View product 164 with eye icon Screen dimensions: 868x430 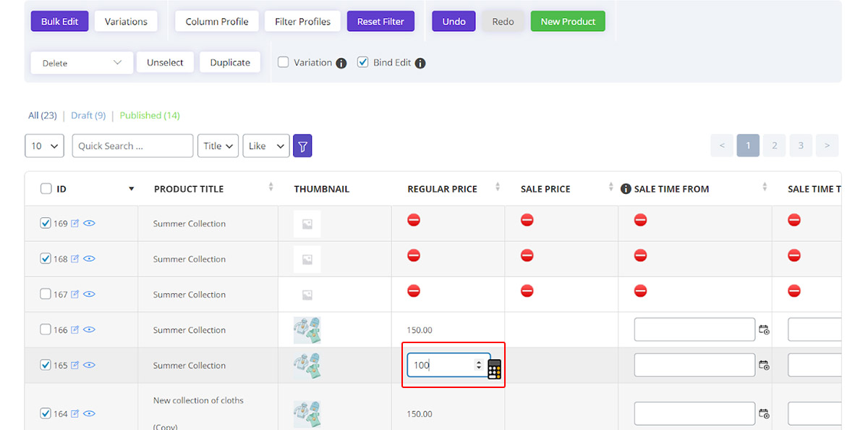(89, 414)
